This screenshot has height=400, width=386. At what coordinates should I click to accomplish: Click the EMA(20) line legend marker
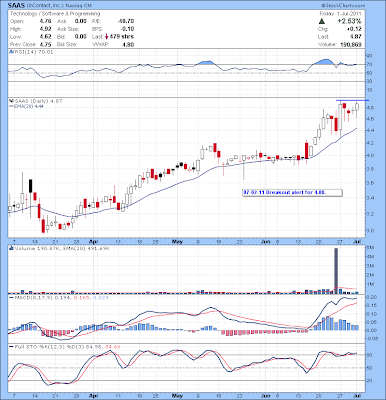pos(11,106)
